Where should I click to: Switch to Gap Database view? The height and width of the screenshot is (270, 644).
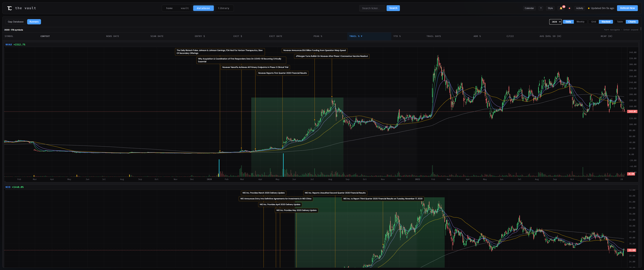click(x=16, y=22)
